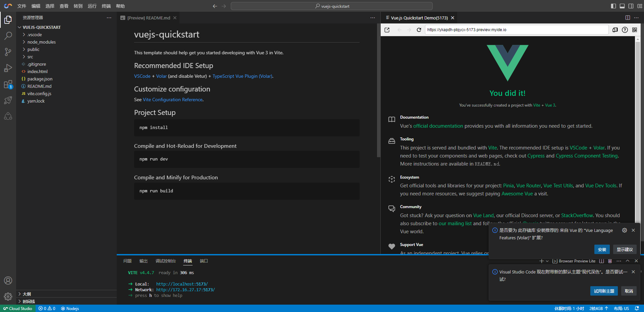644x312 pixels.
Task: Open more actions for README editor group
Action: coord(373,18)
